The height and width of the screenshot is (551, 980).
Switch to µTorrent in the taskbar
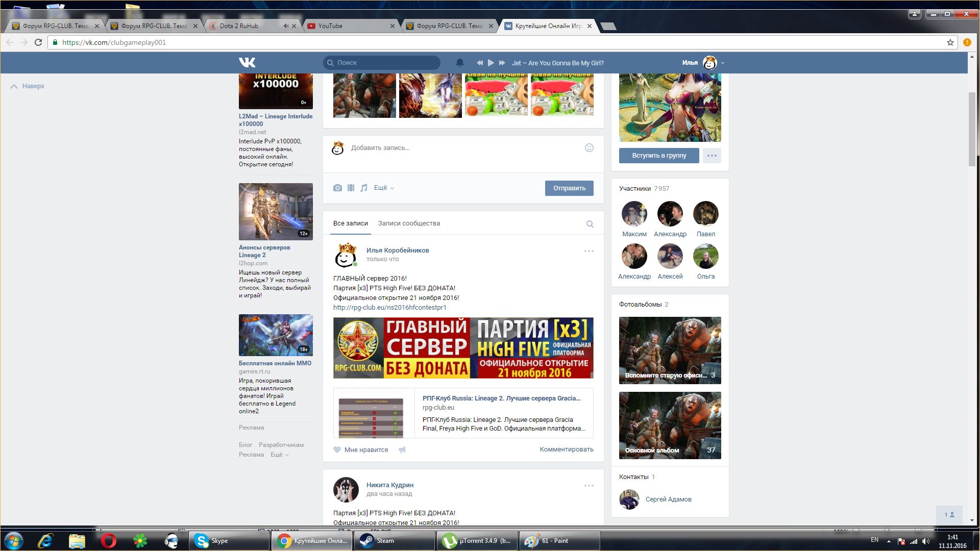click(477, 541)
